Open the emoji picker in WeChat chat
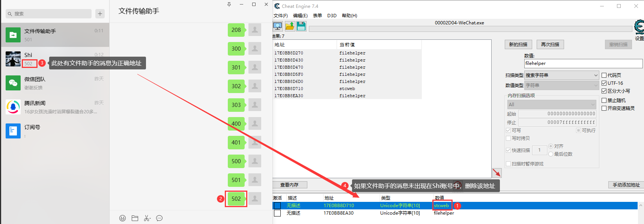644x224 pixels. (x=122, y=218)
